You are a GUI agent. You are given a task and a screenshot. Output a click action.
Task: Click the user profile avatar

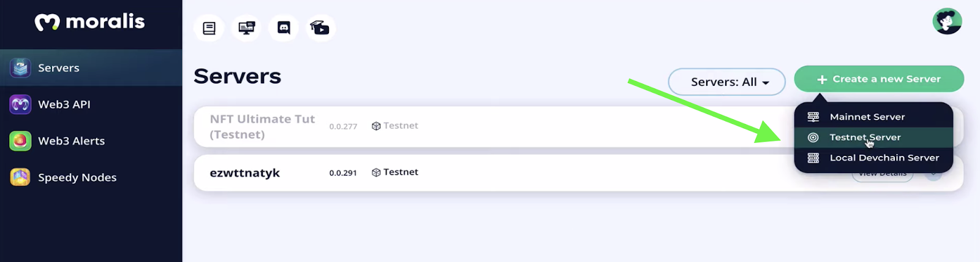click(947, 21)
